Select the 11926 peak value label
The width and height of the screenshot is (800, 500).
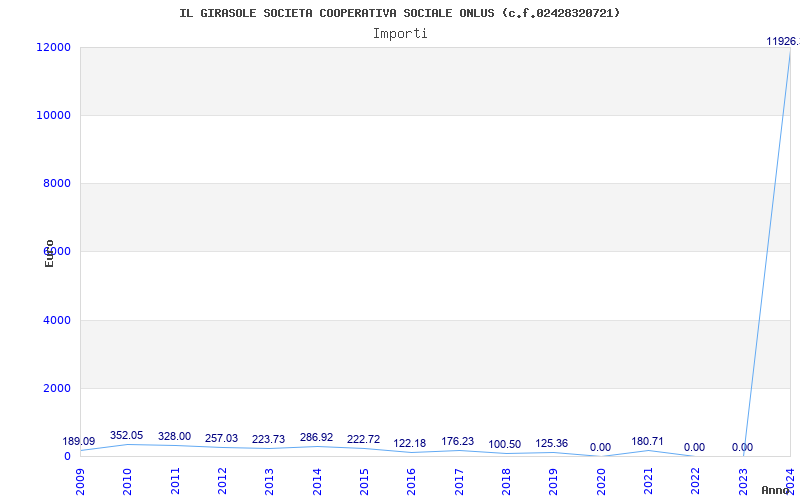pyautogui.click(x=783, y=41)
